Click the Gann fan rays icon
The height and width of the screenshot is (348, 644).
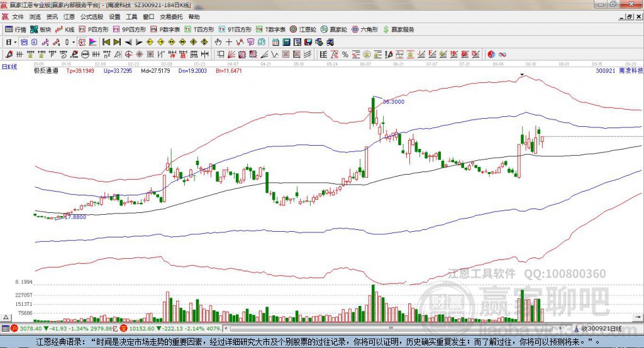point(231,54)
